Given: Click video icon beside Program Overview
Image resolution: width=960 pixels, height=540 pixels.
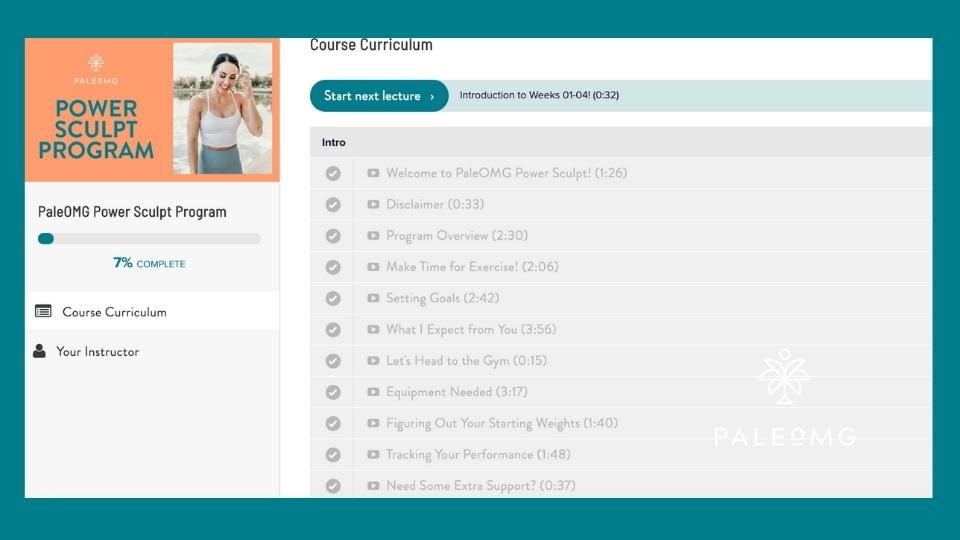Looking at the screenshot, I should [373, 236].
